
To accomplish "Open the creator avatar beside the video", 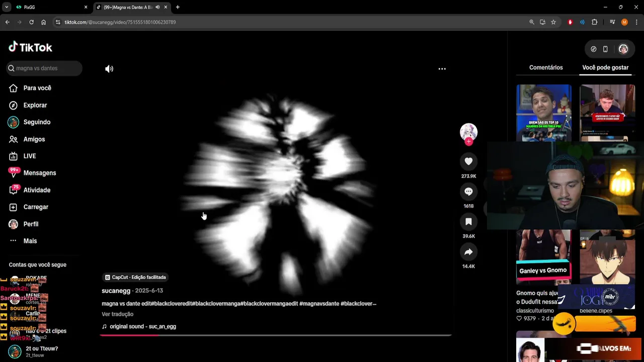I will point(468,132).
